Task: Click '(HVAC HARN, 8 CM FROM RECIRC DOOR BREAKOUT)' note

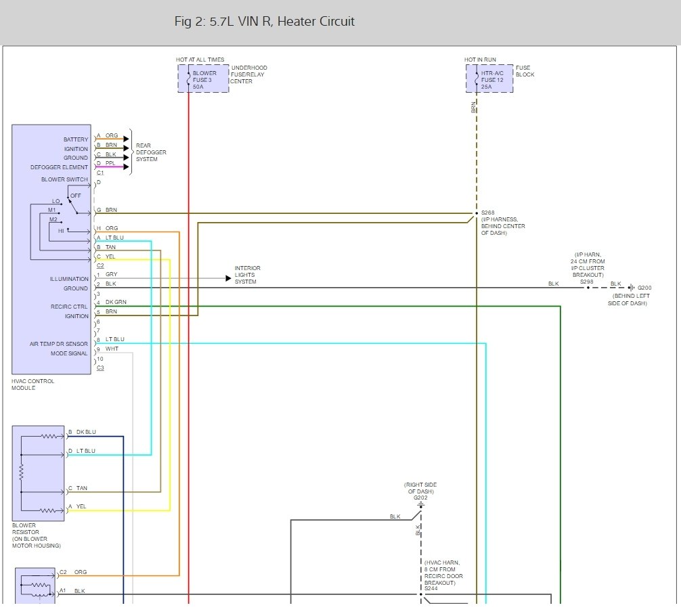Action: pyautogui.click(x=443, y=573)
